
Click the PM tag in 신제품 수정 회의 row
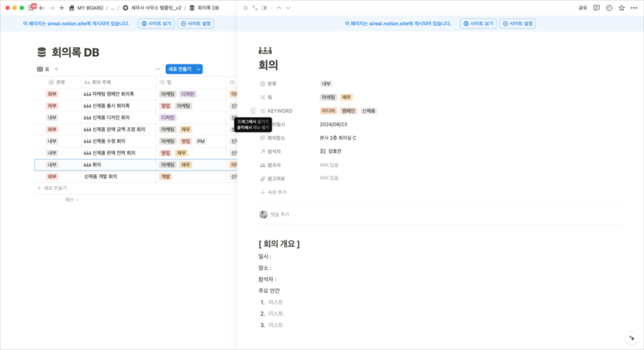(x=201, y=141)
